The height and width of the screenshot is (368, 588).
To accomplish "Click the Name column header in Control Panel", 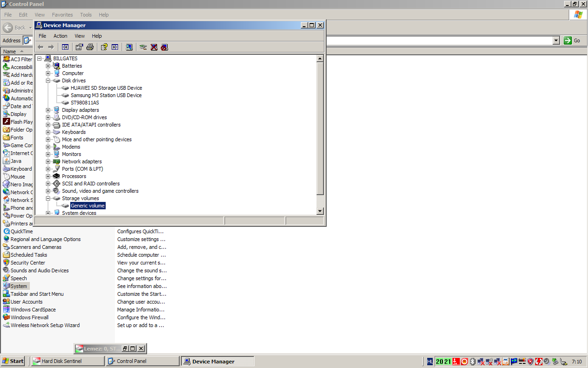I will pos(17,52).
